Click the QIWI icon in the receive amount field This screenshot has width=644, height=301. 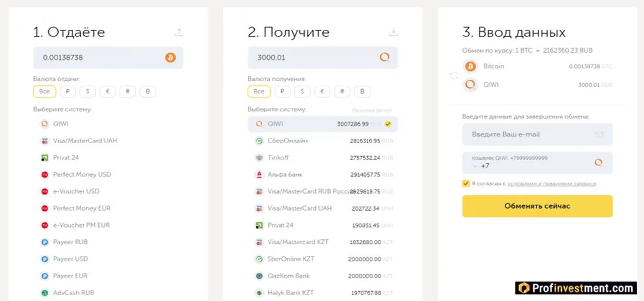coord(385,58)
